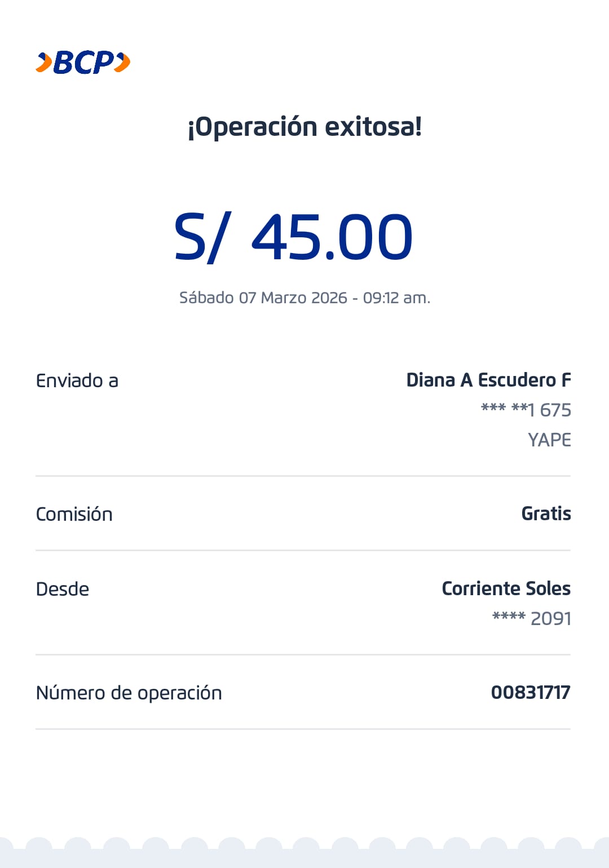Click the masked account number ending 2091

click(532, 618)
